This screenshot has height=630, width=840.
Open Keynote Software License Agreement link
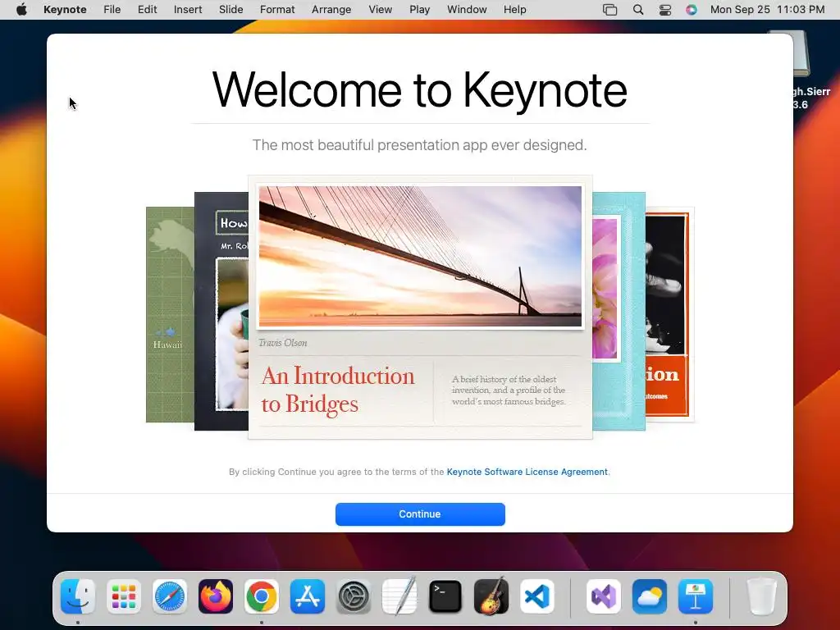(527, 472)
